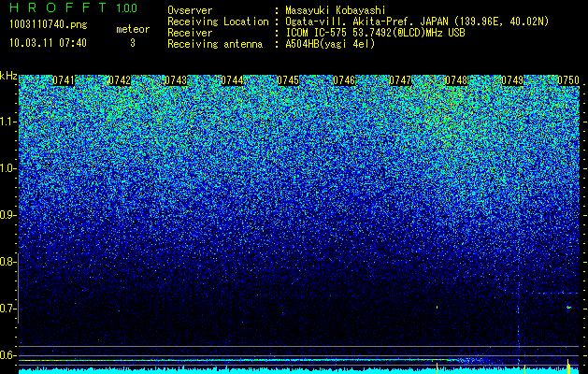Click the 0747 time marker

(x=400, y=80)
